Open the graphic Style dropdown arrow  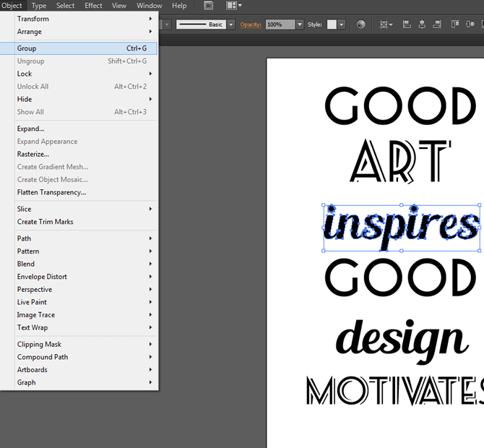[342, 25]
